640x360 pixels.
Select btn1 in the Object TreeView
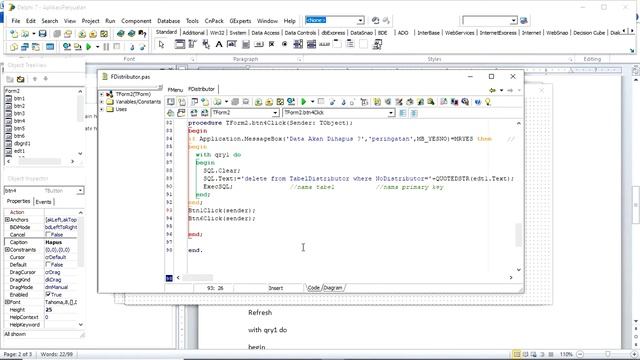(x=19, y=98)
